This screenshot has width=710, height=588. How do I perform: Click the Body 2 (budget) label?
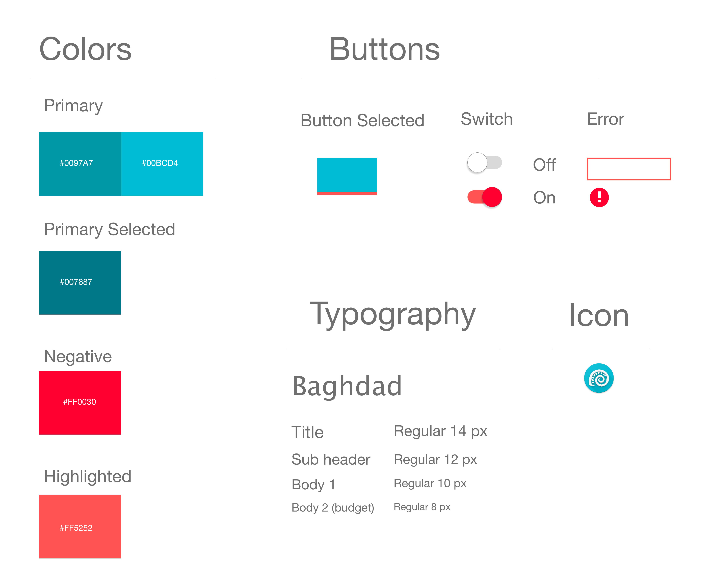(x=333, y=508)
